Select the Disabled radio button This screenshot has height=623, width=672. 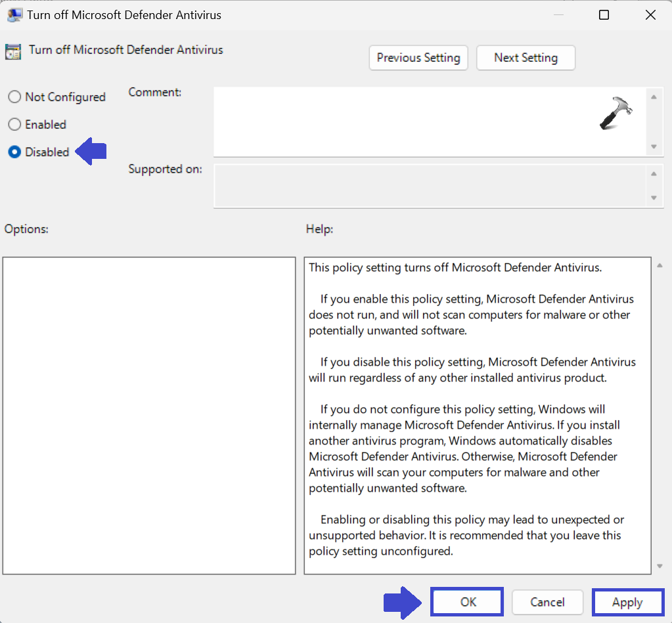[14, 152]
